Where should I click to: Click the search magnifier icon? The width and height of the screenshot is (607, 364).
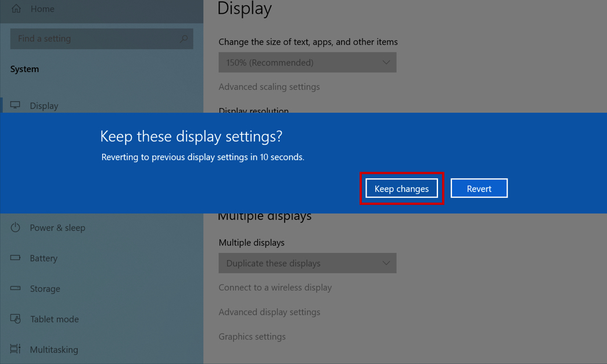click(x=182, y=38)
